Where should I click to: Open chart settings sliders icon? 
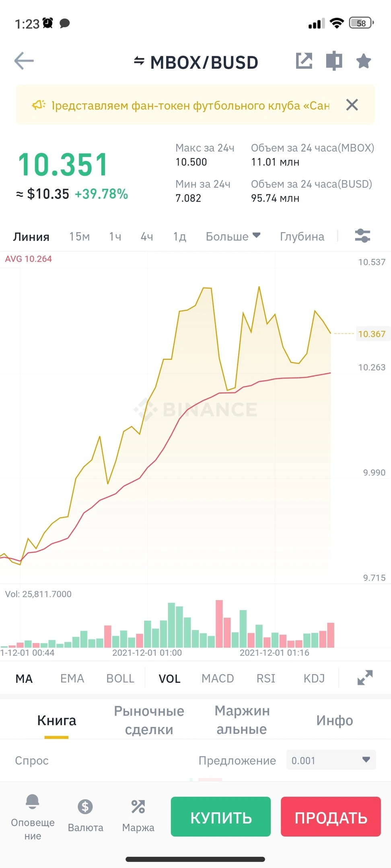click(362, 236)
